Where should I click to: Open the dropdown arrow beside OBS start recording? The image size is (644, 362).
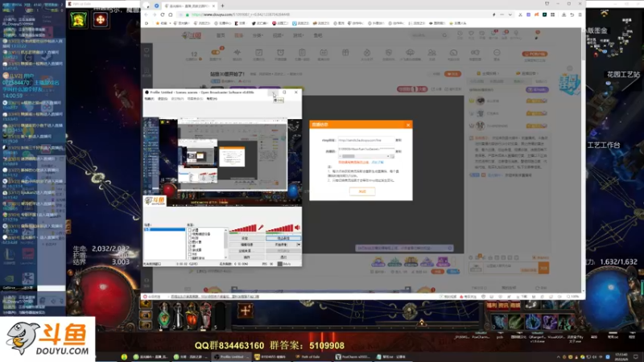[299, 245]
